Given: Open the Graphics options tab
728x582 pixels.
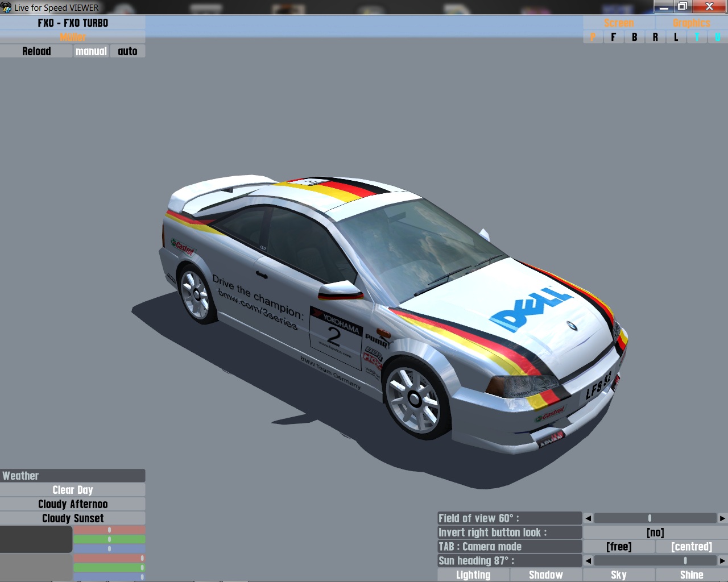Looking at the screenshot, I should [692, 23].
